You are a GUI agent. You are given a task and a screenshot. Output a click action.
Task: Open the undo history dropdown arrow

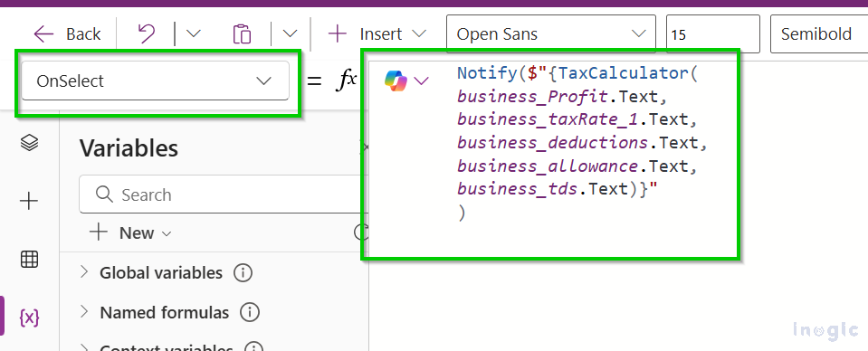click(193, 33)
